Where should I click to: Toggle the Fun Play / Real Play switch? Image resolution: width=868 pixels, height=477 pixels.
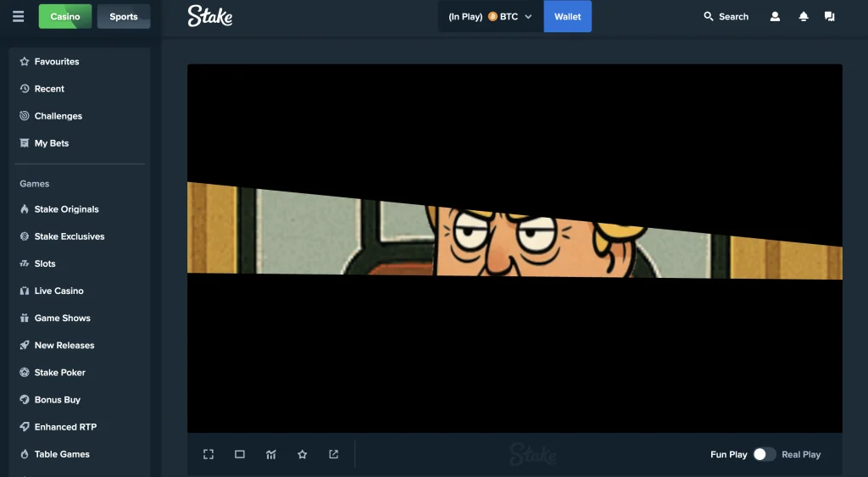[x=765, y=454]
